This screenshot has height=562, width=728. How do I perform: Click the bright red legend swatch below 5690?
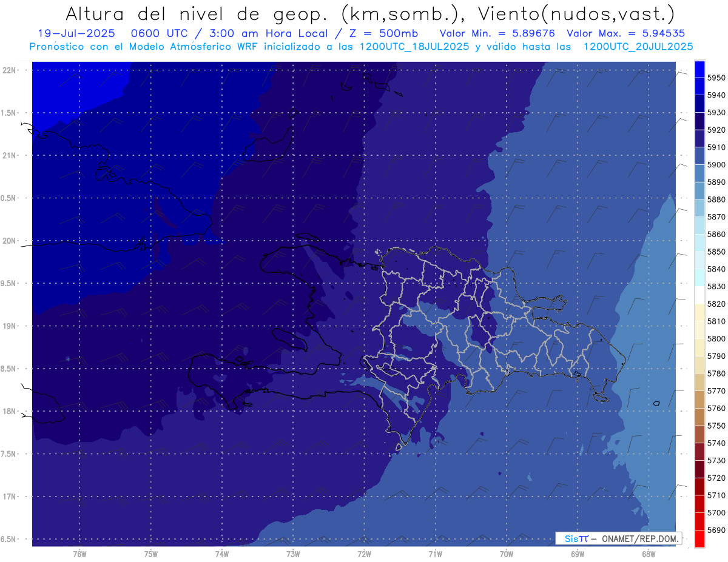click(699, 538)
